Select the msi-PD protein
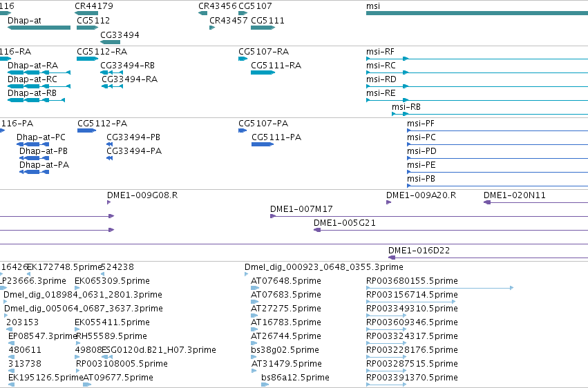The height and width of the screenshot is (388, 588). click(x=497, y=158)
